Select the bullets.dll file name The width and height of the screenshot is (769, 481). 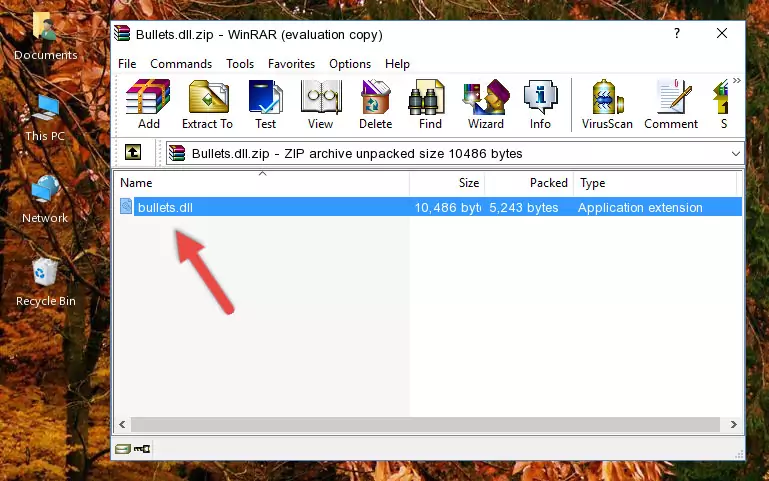(165, 207)
